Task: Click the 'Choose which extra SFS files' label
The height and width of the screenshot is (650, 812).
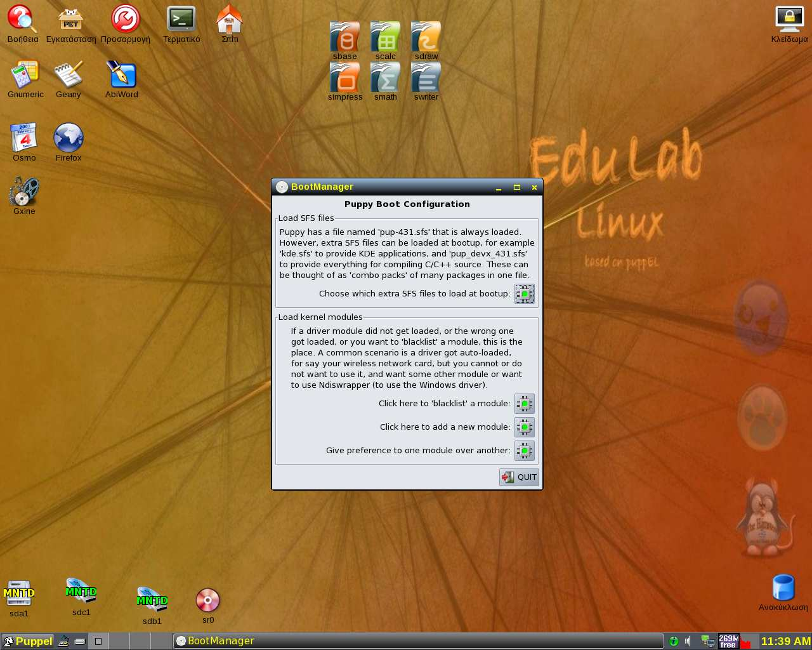Action: (415, 294)
